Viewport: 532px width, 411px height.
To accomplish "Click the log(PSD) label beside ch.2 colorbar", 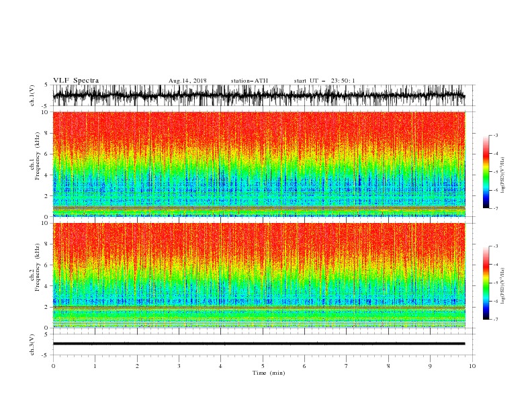I will 502,286.
